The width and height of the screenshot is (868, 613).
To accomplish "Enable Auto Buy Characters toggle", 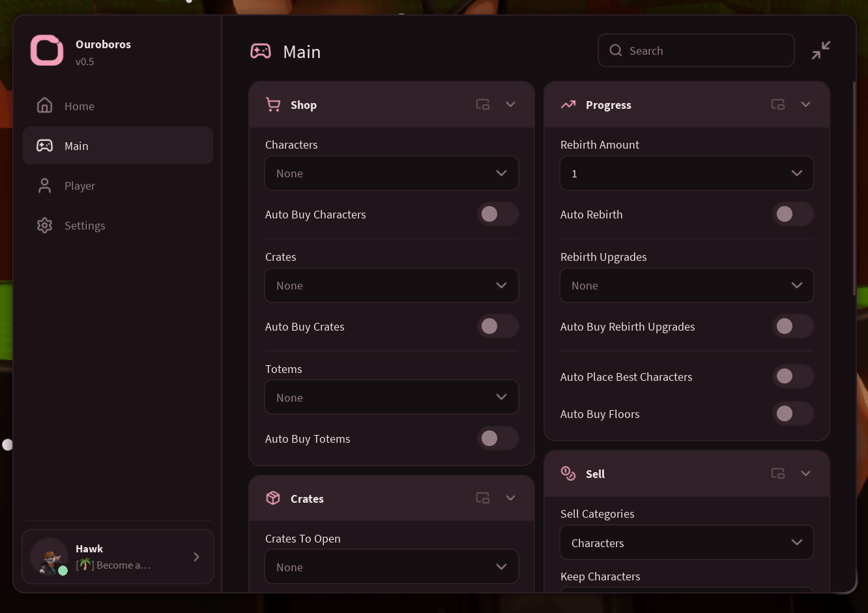I will tap(498, 214).
